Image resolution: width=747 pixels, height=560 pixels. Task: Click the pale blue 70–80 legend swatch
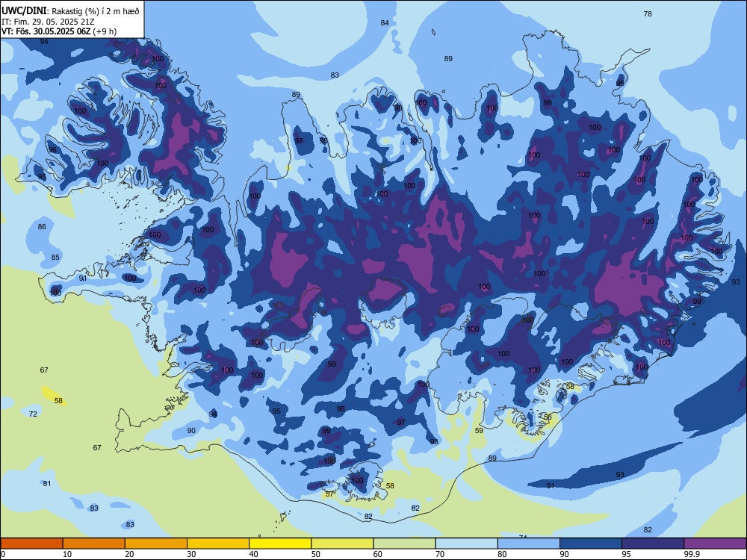pyautogui.click(x=467, y=544)
